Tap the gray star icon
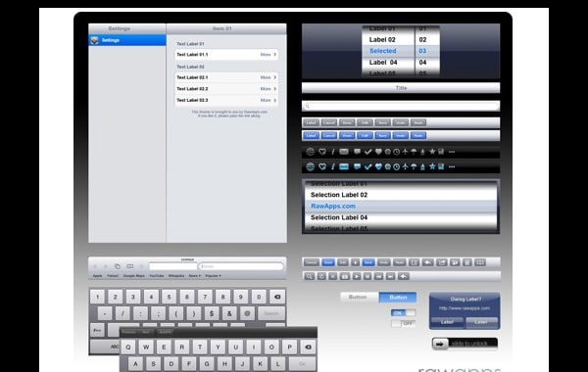This screenshot has width=588, height=372. point(432,152)
